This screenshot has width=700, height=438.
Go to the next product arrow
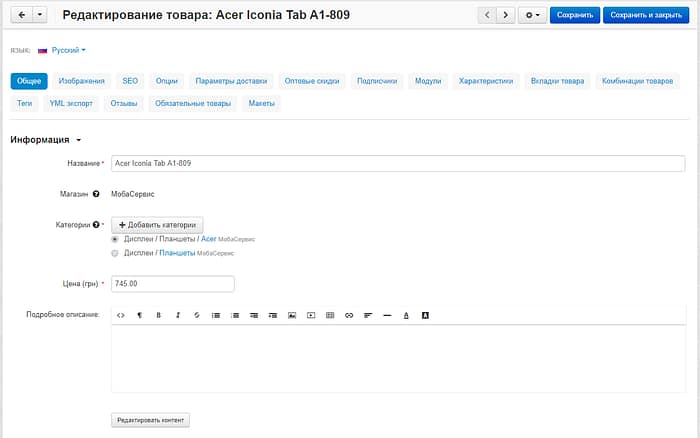(x=507, y=15)
